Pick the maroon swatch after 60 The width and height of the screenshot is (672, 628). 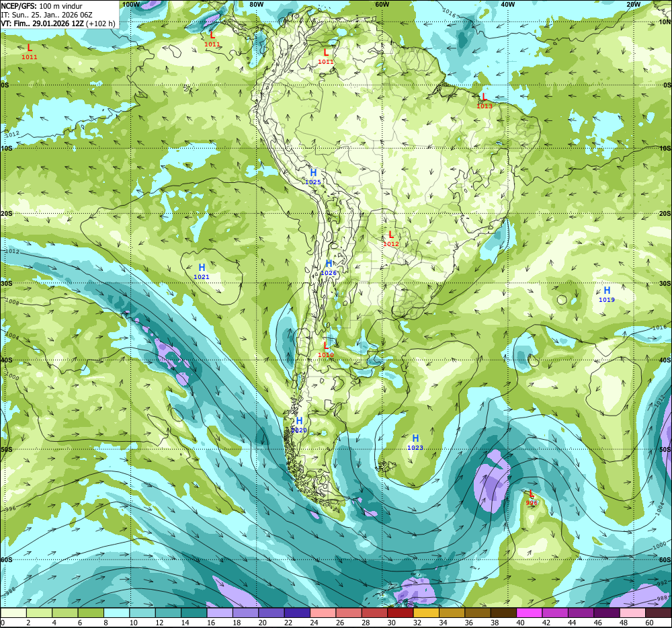pos(659,613)
